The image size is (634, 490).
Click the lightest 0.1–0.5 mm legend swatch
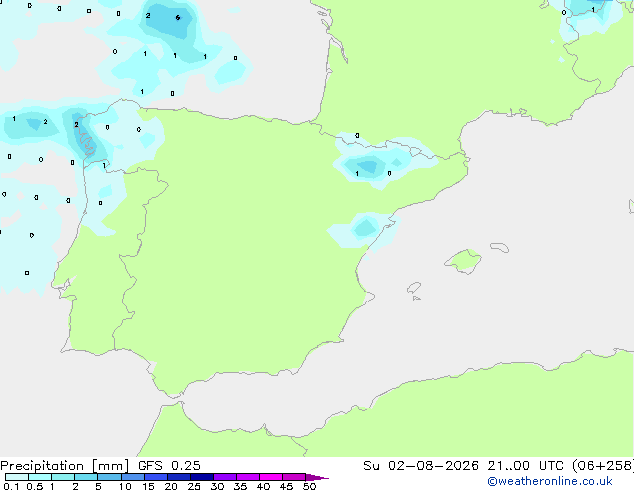pyautogui.click(x=17, y=477)
